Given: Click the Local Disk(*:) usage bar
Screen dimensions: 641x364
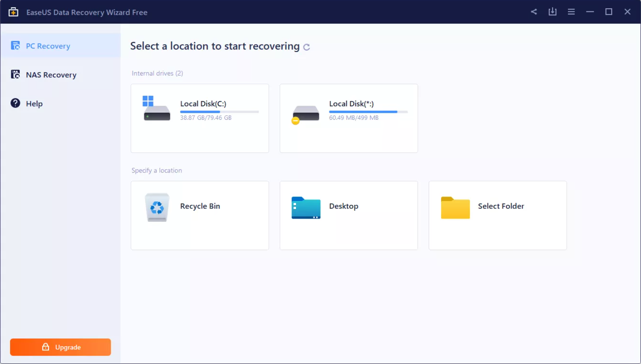Looking at the screenshot, I should (369, 112).
